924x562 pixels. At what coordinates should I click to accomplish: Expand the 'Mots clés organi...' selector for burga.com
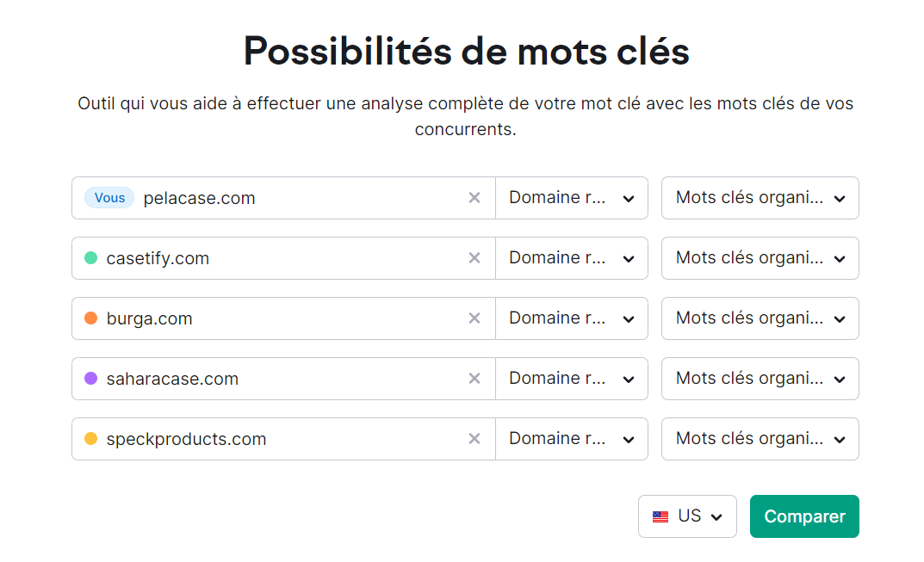(760, 318)
